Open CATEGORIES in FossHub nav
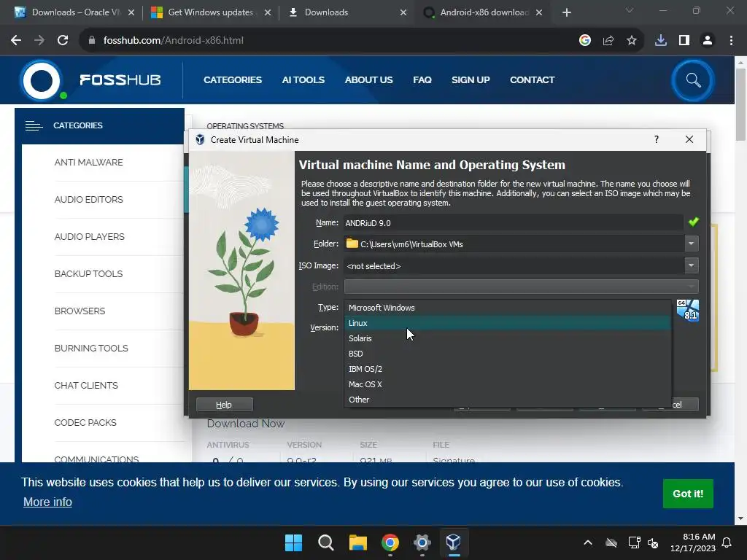Viewport: 747px width, 560px height. coord(233,80)
